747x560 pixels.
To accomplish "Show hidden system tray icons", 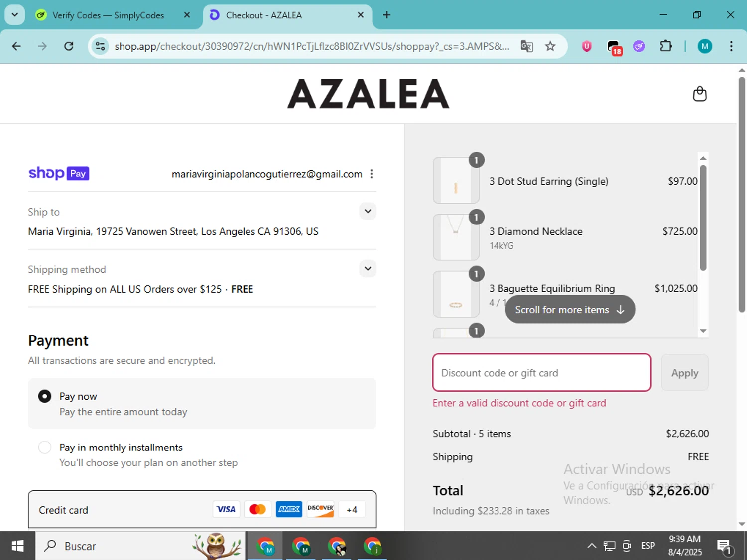I will click(x=592, y=546).
